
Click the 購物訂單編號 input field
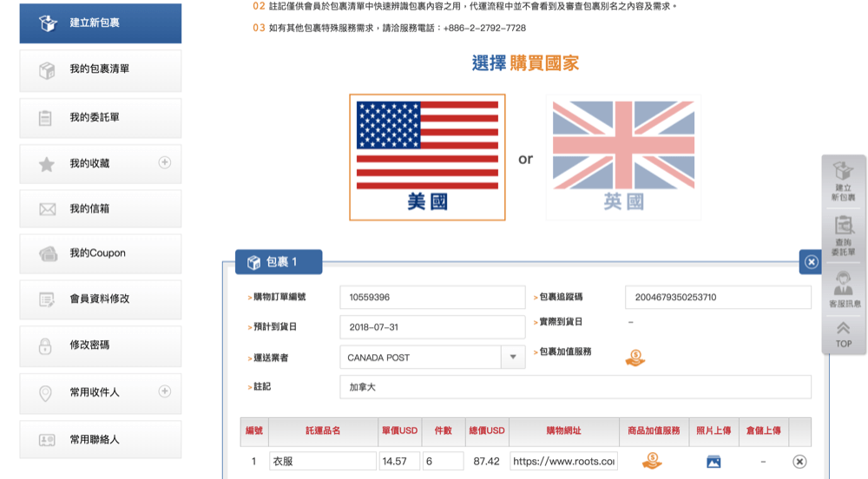(x=432, y=297)
